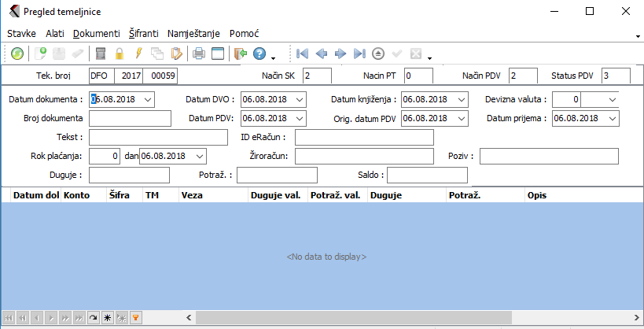The image size is (644, 329).
Task: Open the Dokumenti menu
Action: (96, 34)
